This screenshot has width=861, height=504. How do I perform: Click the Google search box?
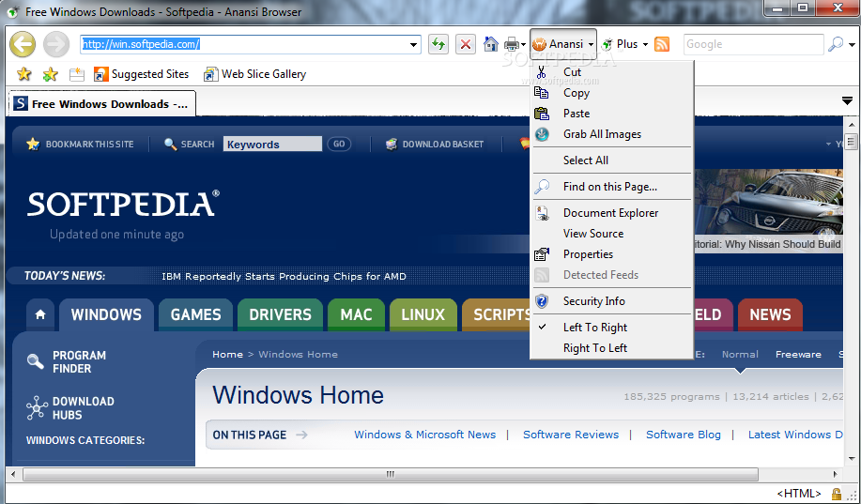click(x=753, y=44)
